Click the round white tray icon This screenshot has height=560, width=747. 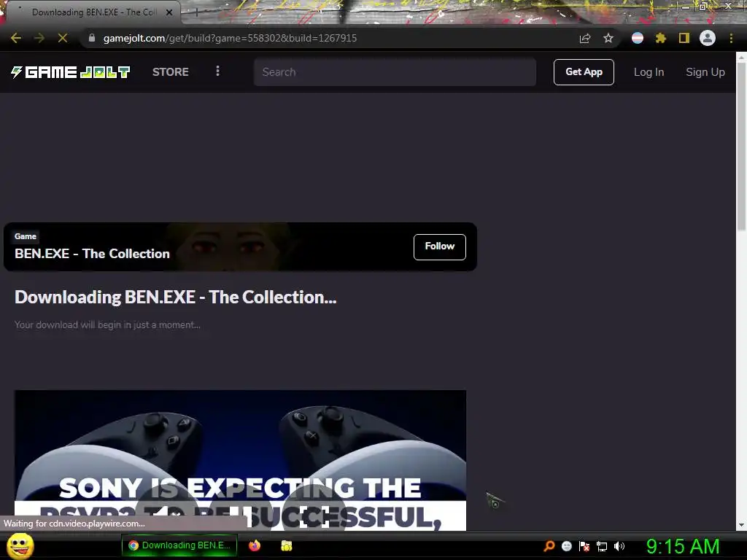click(x=566, y=546)
